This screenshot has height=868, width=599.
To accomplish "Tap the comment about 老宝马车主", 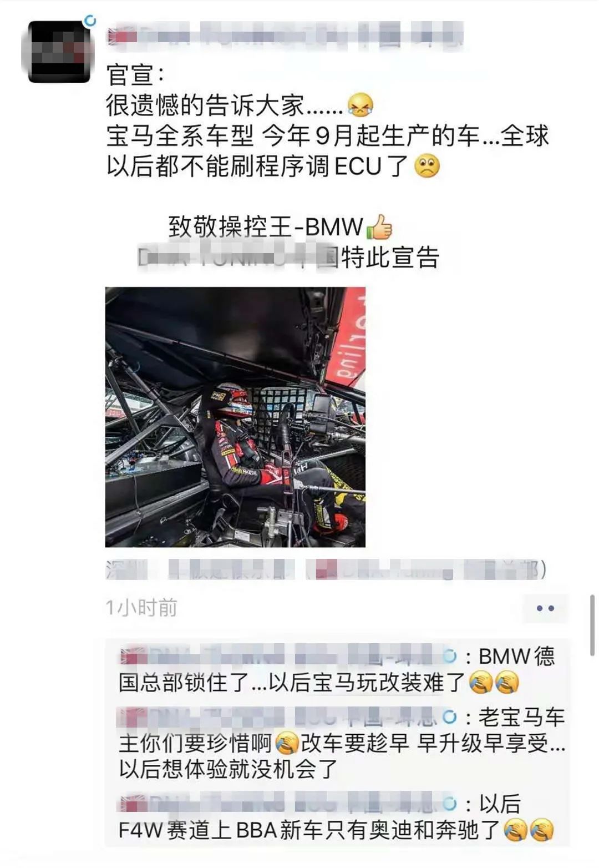I will [x=341, y=743].
